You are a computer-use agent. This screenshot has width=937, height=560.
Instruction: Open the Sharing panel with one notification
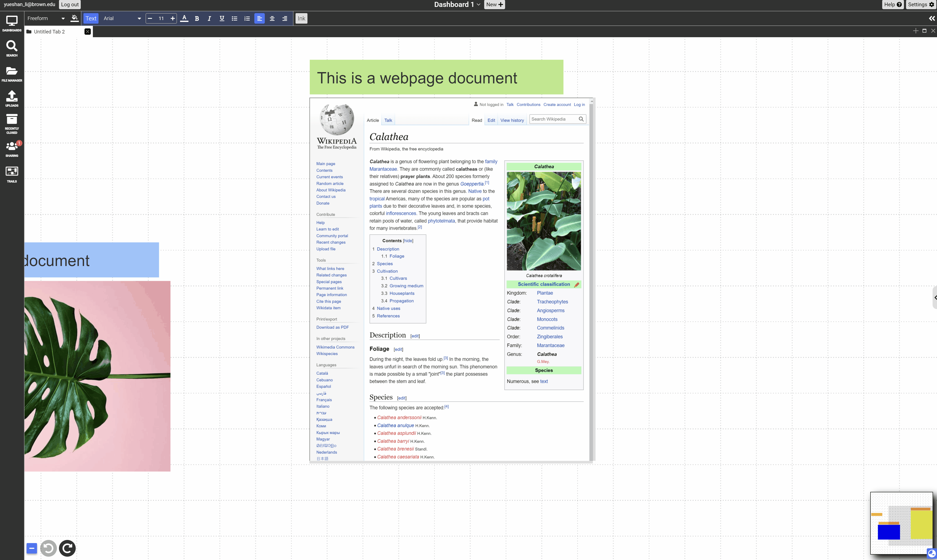pos(12,148)
